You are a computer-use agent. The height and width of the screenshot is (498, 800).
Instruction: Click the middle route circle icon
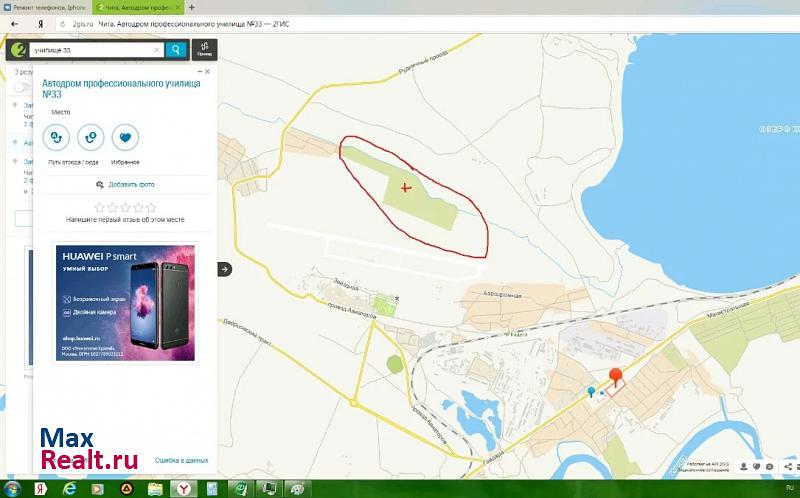click(x=91, y=138)
